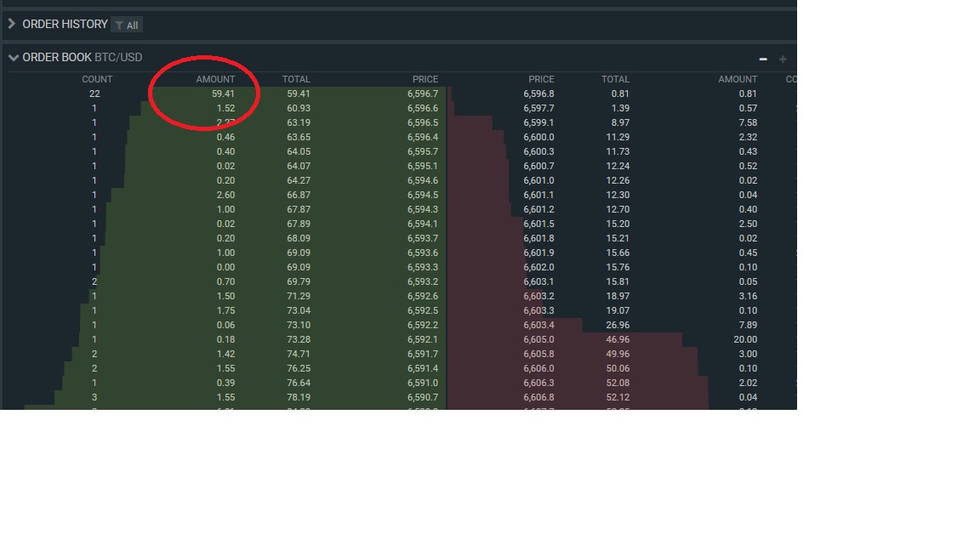
Task: Select ask price 6,599.1
Action: (x=538, y=122)
